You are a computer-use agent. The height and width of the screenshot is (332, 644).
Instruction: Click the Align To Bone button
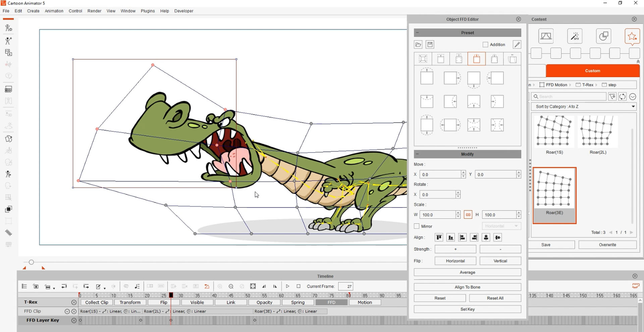point(467,287)
